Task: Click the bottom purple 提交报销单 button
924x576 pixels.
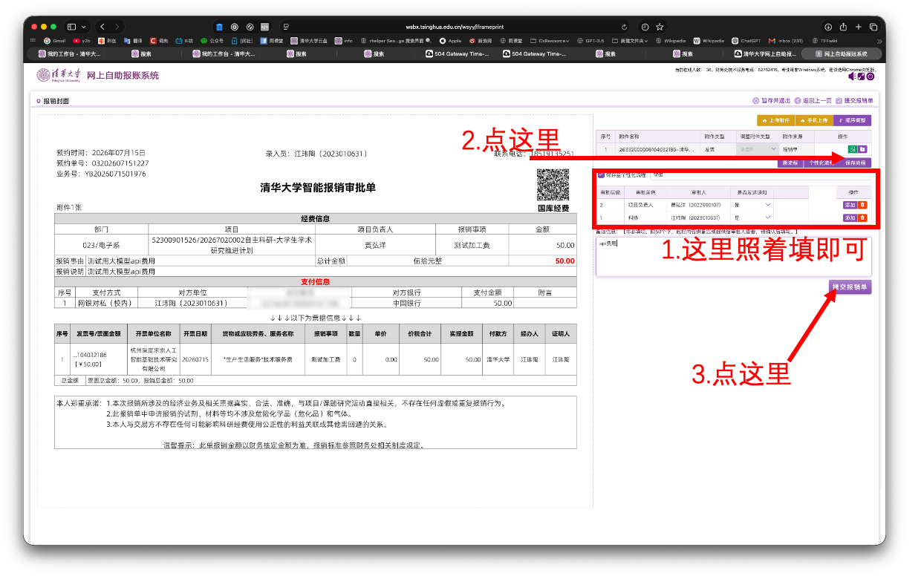Action: 850,287
